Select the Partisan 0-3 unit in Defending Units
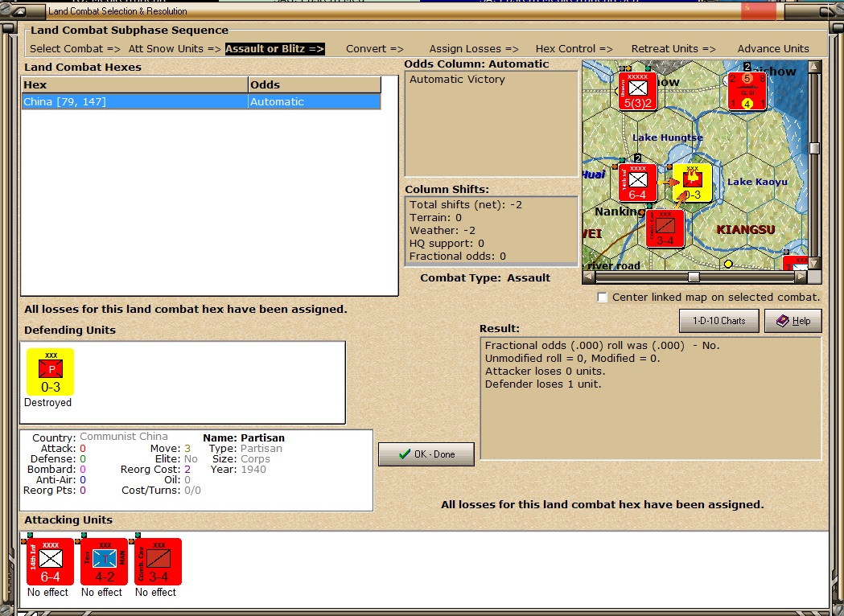This screenshot has height=616, width=844. point(51,372)
